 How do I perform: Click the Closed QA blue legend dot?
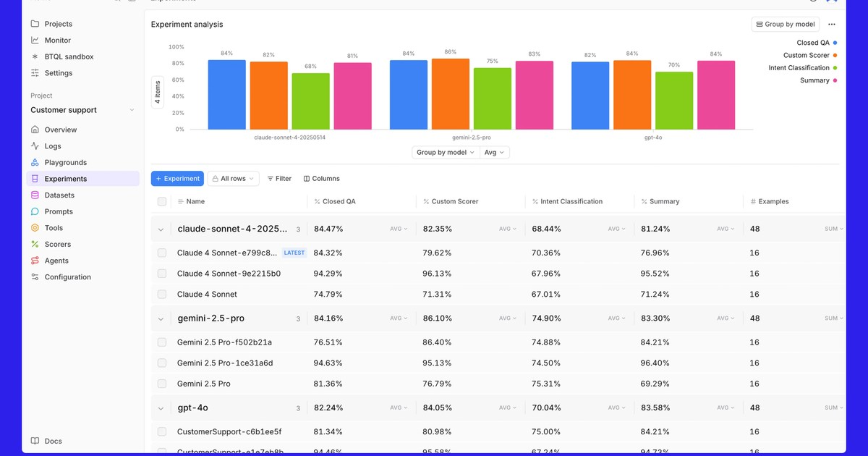tap(835, 43)
